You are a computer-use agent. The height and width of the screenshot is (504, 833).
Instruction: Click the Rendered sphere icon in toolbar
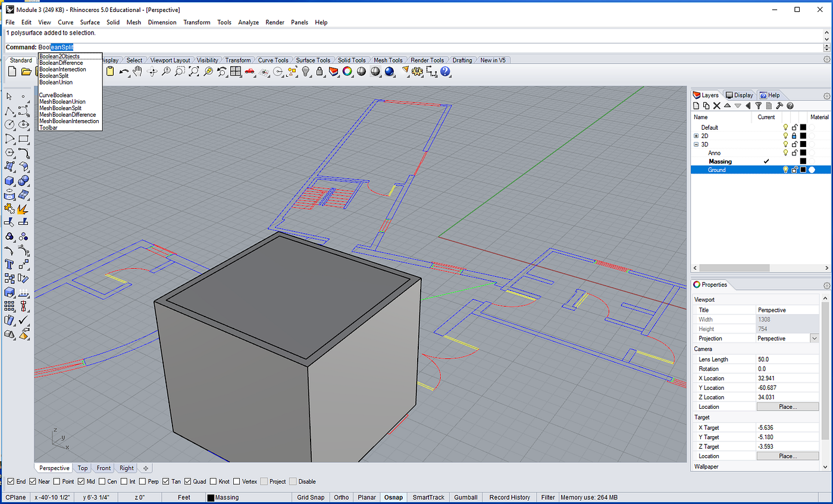tap(390, 71)
